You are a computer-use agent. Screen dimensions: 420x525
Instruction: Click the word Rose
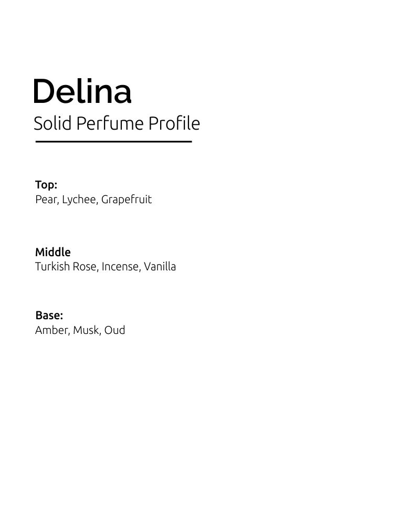84,267
